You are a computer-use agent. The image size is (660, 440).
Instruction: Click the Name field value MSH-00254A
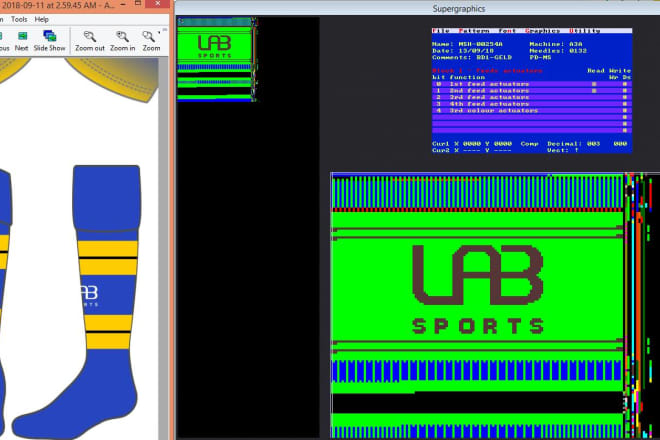(x=480, y=44)
